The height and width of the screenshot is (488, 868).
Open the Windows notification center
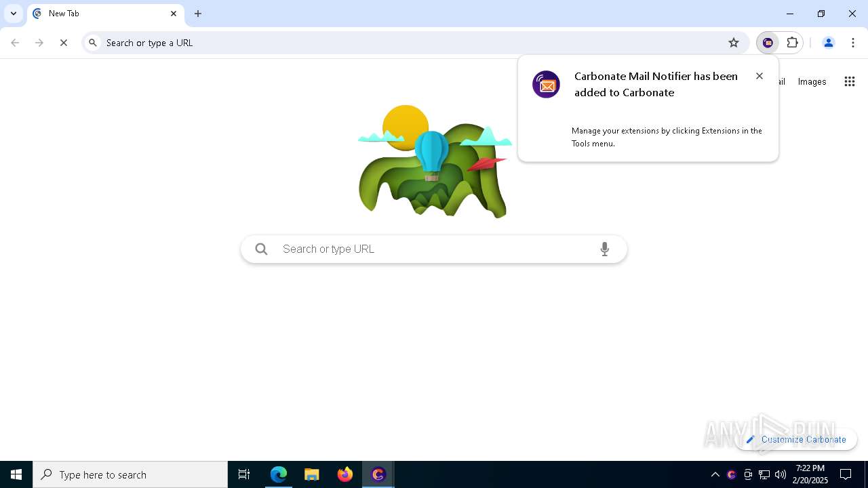click(x=846, y=474)
